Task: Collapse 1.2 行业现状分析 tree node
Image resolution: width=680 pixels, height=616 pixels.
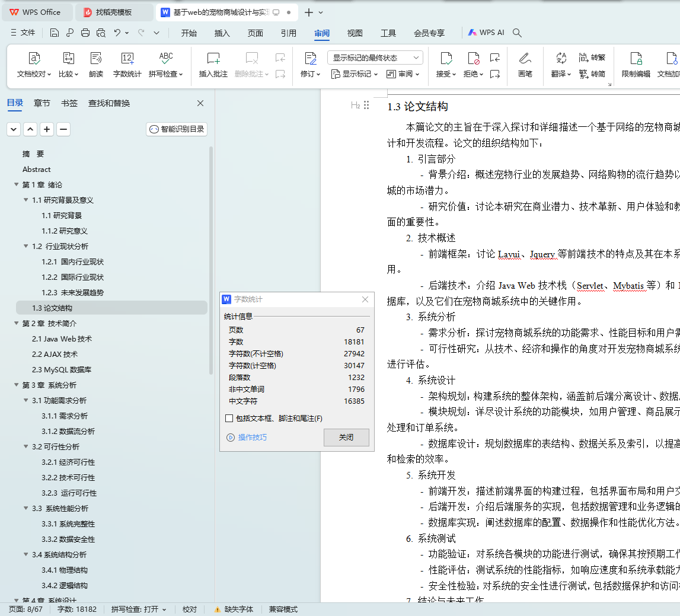Action: point(26,246)
